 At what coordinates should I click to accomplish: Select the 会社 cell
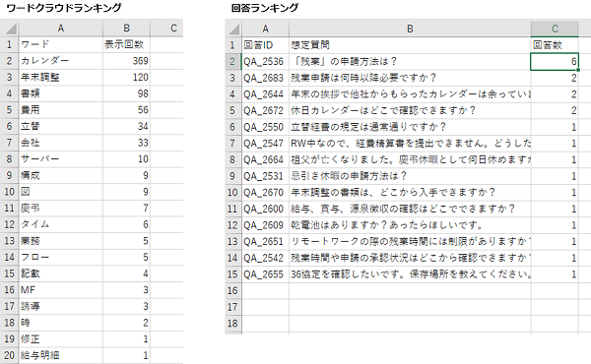coord(61,143)
